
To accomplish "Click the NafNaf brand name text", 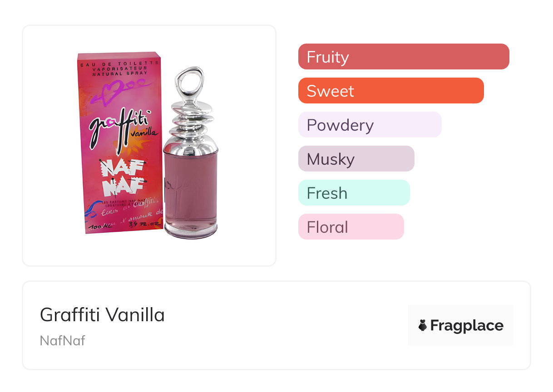I will (63, 340).
